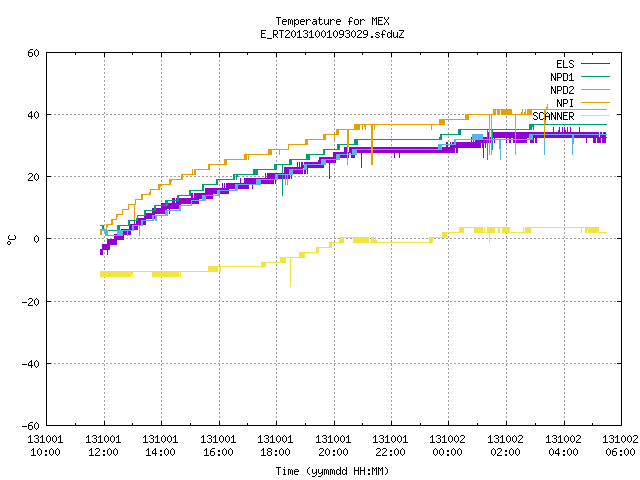Click the x-axis label 131002 04:00
The height and width of the screenshot is (480, 640).
[564, 446]
